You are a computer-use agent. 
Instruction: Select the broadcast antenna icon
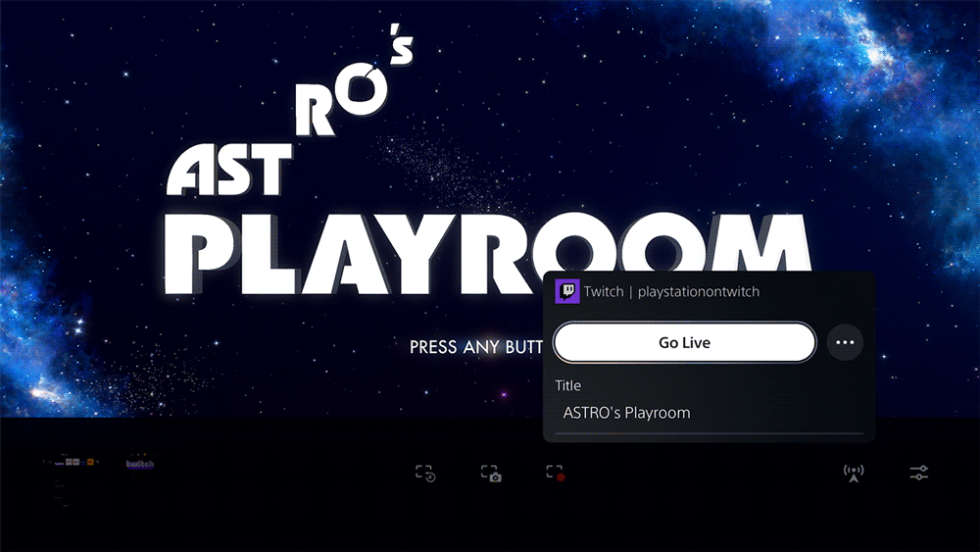click(x=854, y=474)
